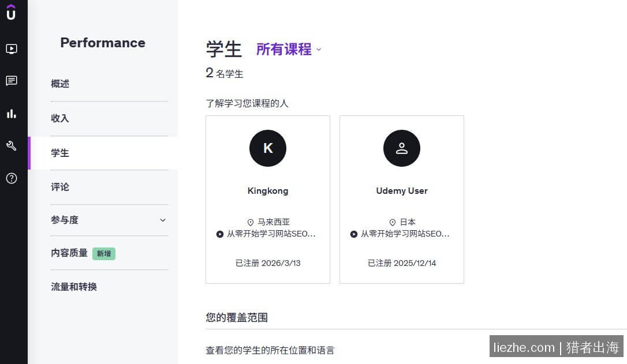Click the Udemy User avatar icon
Screen dimensions: 627x364
(402, 148)
